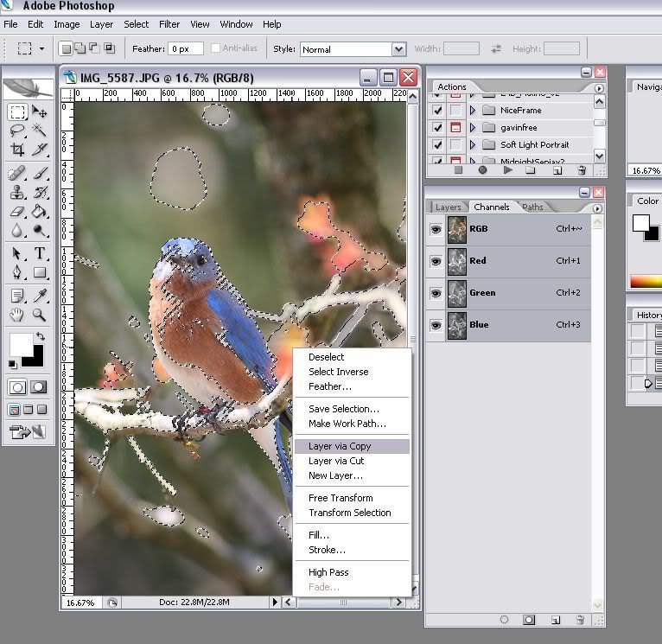Hide the Red channel visibility eye
Screen dimensions: 662x644
pyautogui.click(x=436, y=261)
